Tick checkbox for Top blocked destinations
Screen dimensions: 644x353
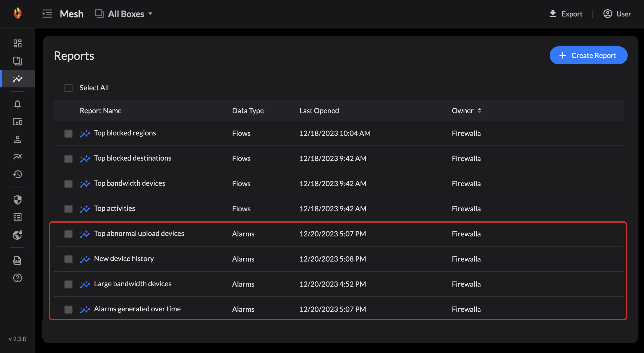(x=68, y=159)
